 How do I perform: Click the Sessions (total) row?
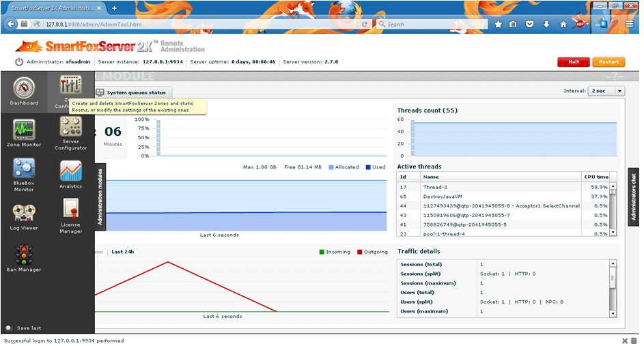pyautogui.click(x=503, y=264)
